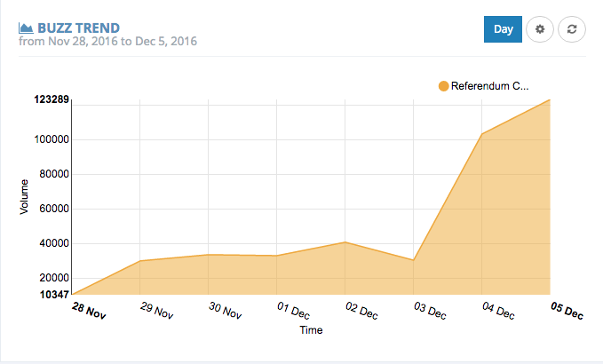Image resolution: width=603 pixels, height=364 pixels.
Task: Refresh the Buzz Trend chart
Action: coord(572,29)
